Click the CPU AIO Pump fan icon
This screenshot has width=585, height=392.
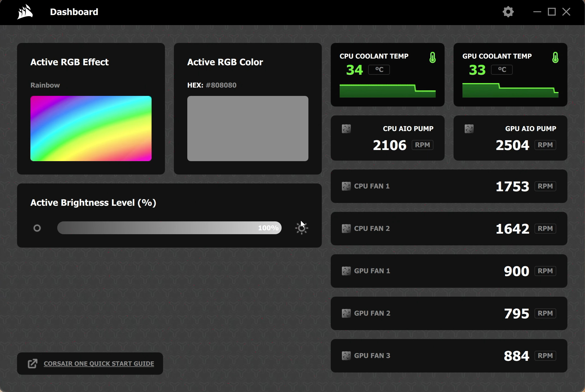tap(346, 129)
